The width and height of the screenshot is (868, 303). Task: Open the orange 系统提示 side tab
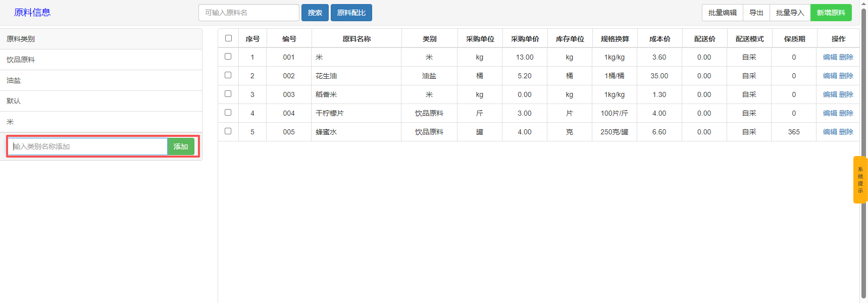(x=860, y=180)
